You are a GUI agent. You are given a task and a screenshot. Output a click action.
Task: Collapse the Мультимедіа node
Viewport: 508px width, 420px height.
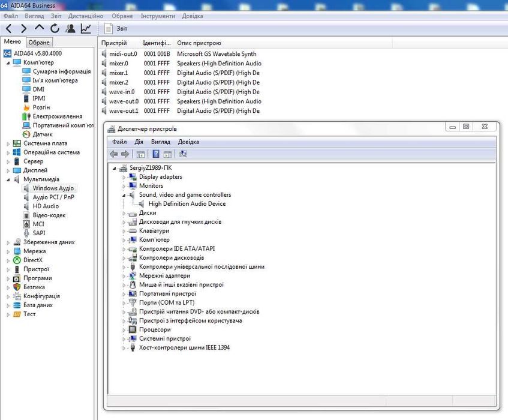pos(8,179)
